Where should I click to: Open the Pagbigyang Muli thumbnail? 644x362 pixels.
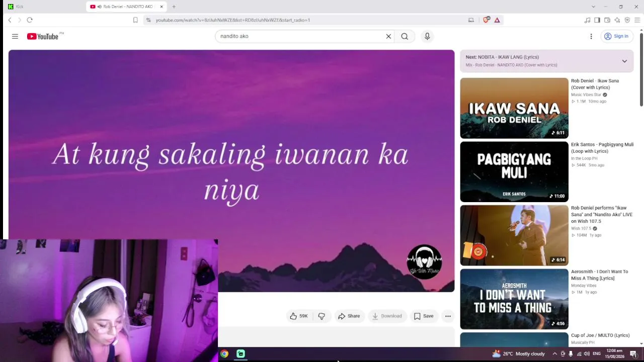[x=514, y=172]
